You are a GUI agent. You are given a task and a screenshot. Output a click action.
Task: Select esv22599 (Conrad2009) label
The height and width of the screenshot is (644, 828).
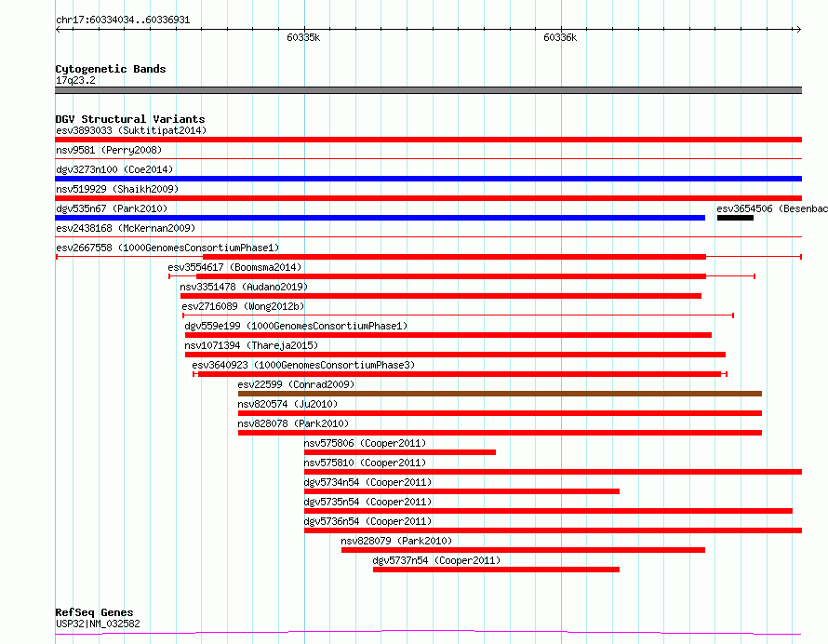[296, 384]
